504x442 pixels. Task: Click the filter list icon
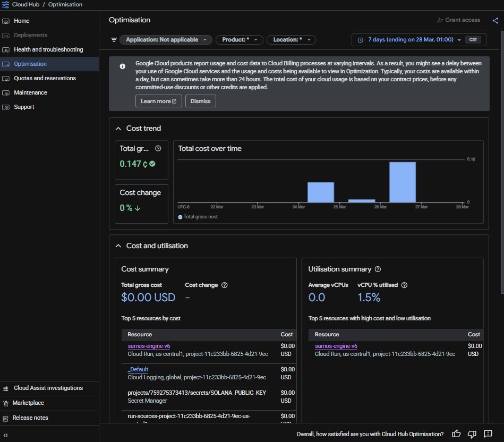coord(114,40)
